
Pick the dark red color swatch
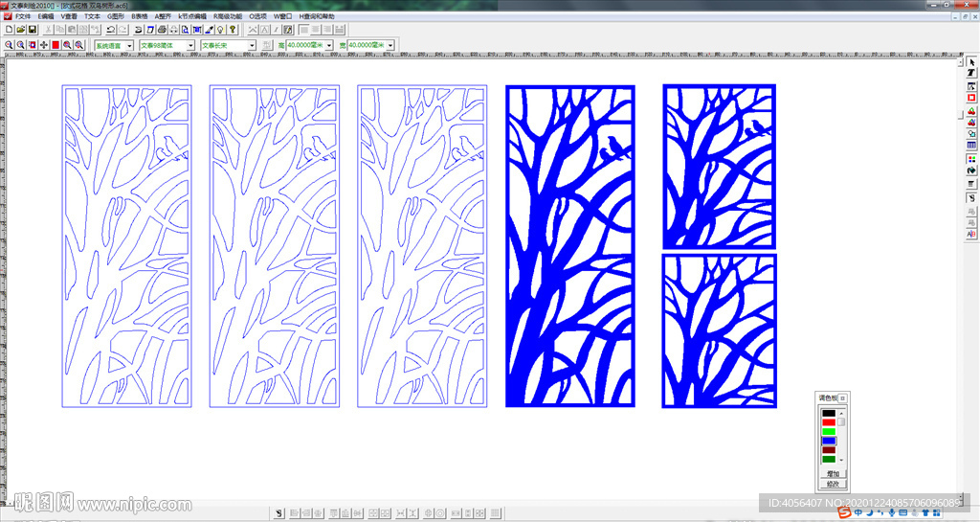click(829, 450)
